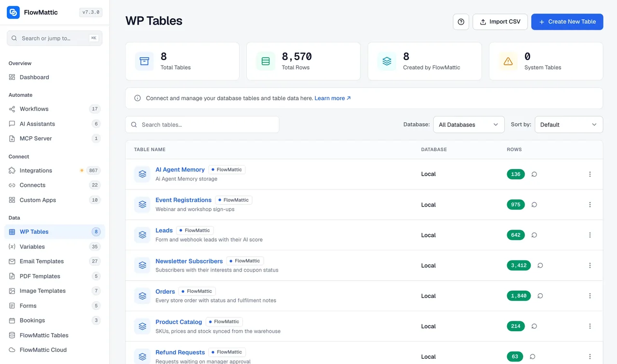Open the Event Registrations table link

pyautogui.click(x=183, y=200)
